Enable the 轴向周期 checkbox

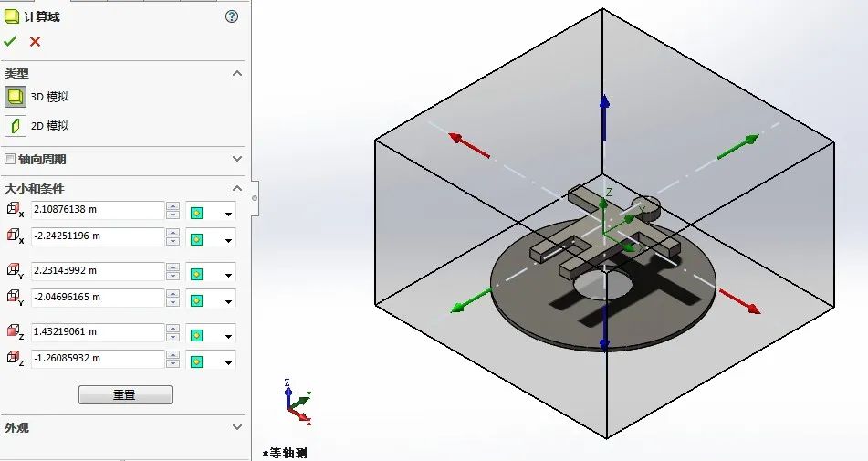pyautogui.click(x=10, y=159)
